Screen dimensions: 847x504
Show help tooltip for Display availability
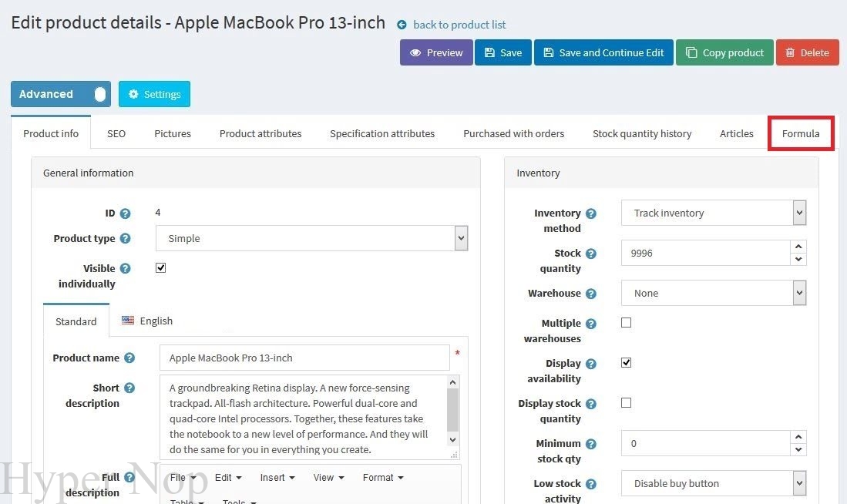click(591, 364)
